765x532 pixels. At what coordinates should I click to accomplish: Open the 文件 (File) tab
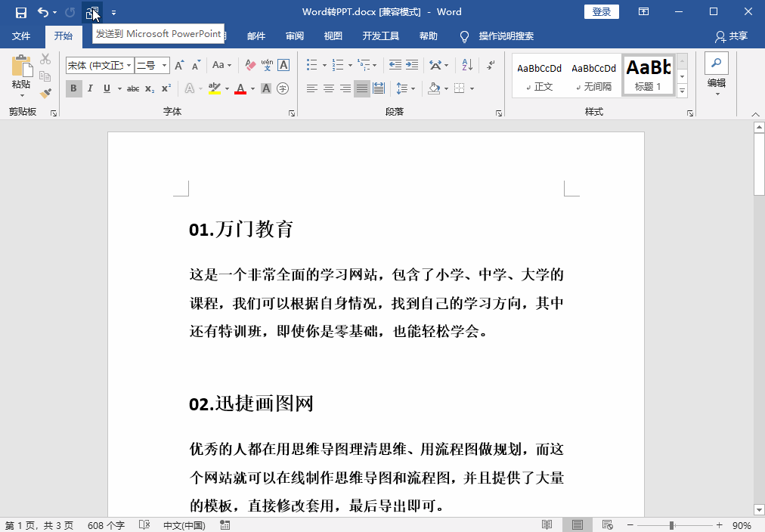tap(21, 36)
